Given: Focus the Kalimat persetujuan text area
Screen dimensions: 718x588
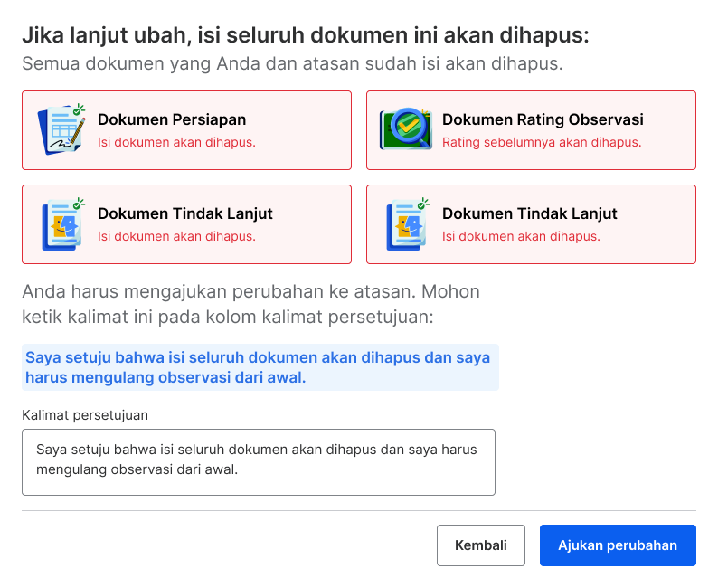Looking at the screenshot, I should pyautogui.click(x=259, y=462).
